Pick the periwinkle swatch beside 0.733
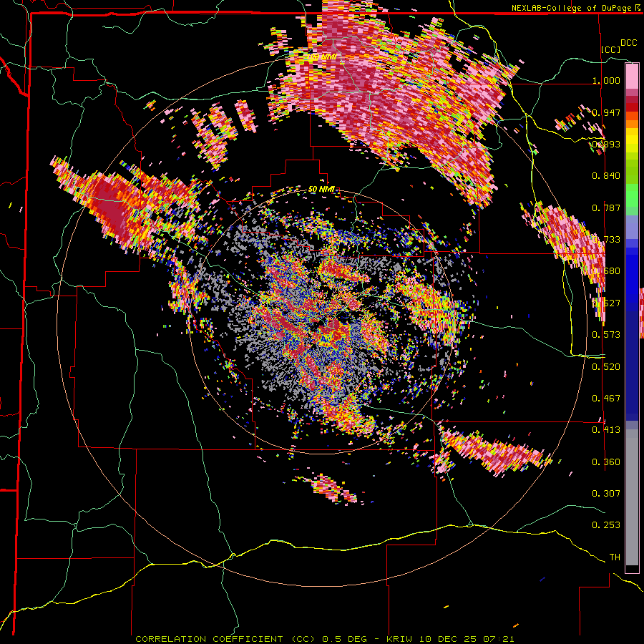 (x=632, y=227)
